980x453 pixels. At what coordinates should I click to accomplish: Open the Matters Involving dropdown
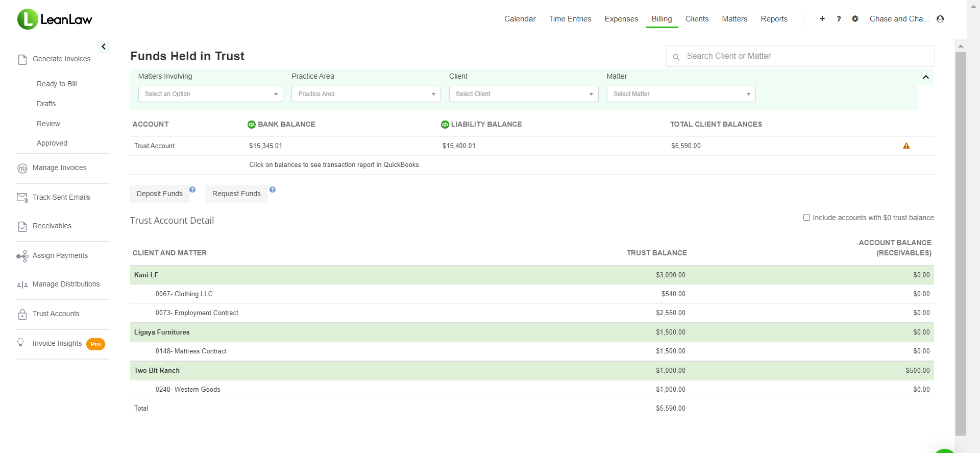click(x=210, y=94)
